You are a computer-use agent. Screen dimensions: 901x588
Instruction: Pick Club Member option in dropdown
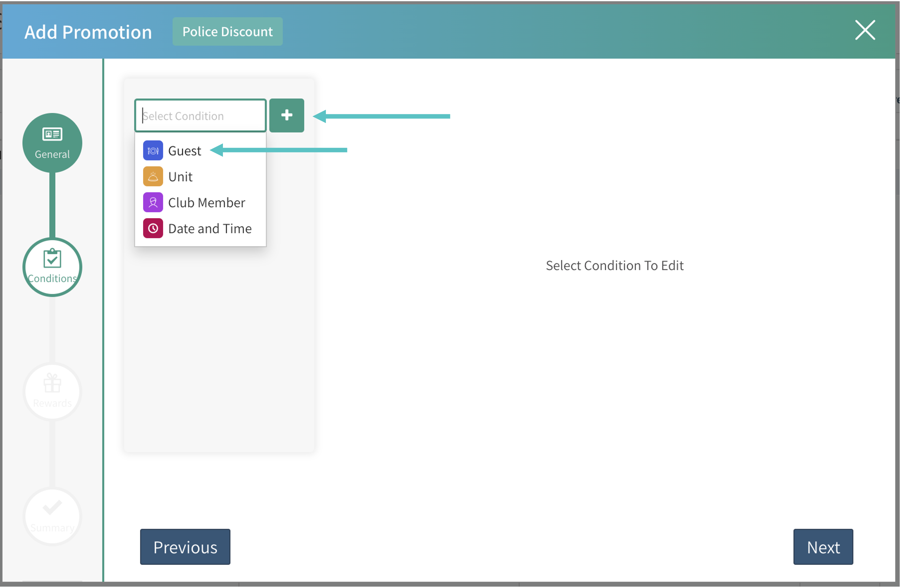[x=206, y=203]
